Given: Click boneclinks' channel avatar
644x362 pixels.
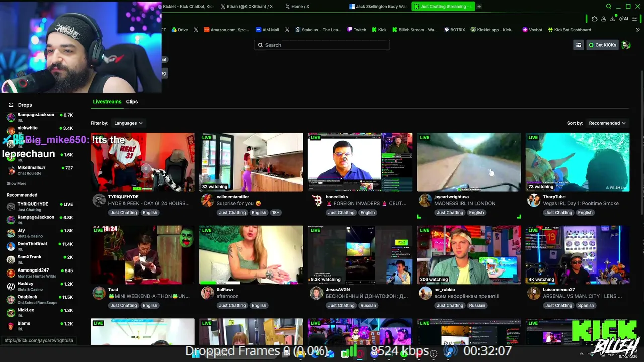Looking at the screenshot, I should [316, 200].
